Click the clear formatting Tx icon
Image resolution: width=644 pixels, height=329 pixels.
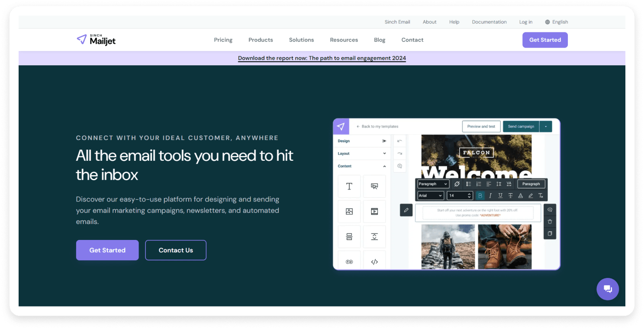541,196
